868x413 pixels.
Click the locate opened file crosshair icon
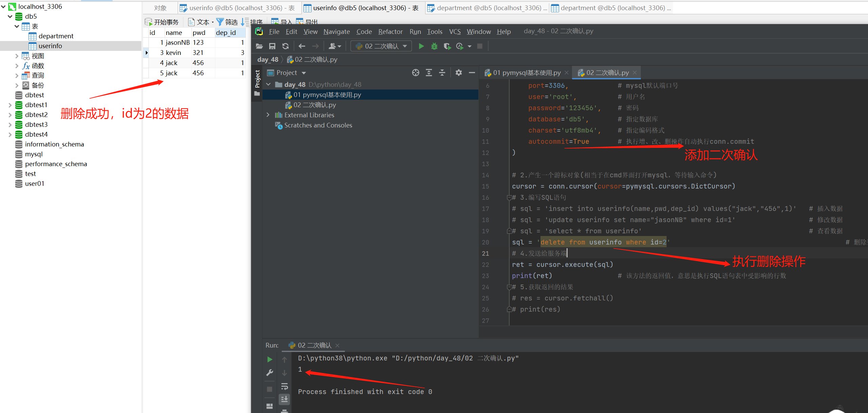416,73
